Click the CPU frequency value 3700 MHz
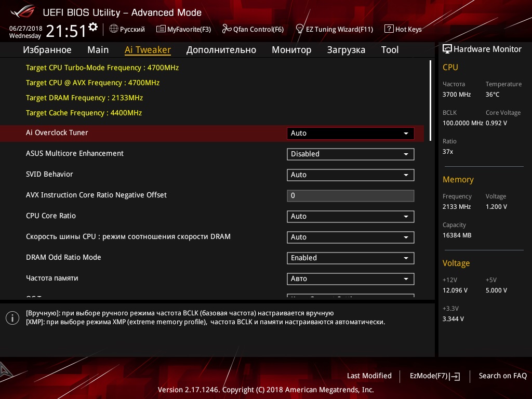Viewport: 532px width, 399px height. pos(457,95)
